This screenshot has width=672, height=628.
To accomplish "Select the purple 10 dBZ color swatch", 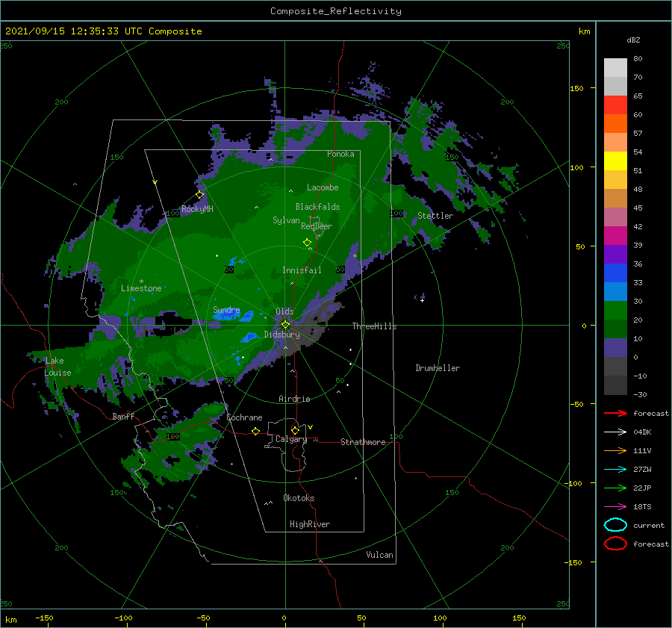I will click(615, 347).
